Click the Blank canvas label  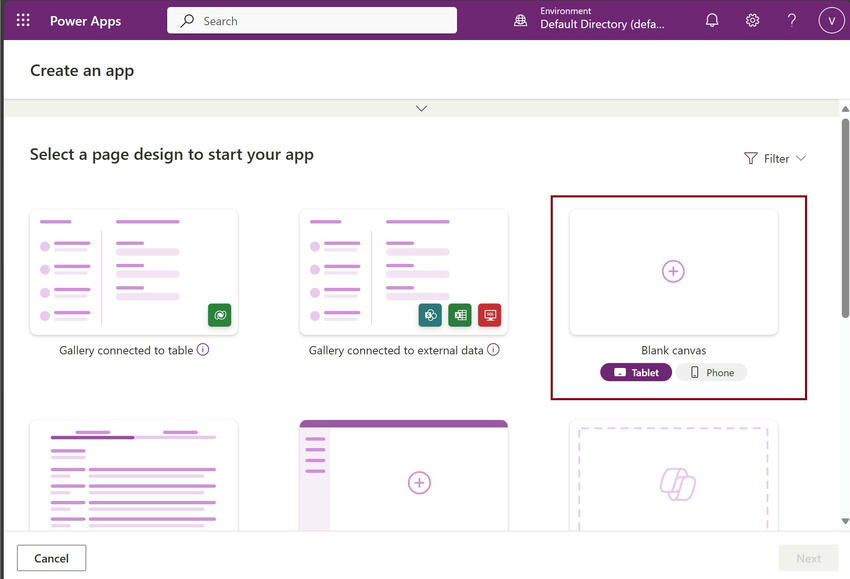coord(673,351)
